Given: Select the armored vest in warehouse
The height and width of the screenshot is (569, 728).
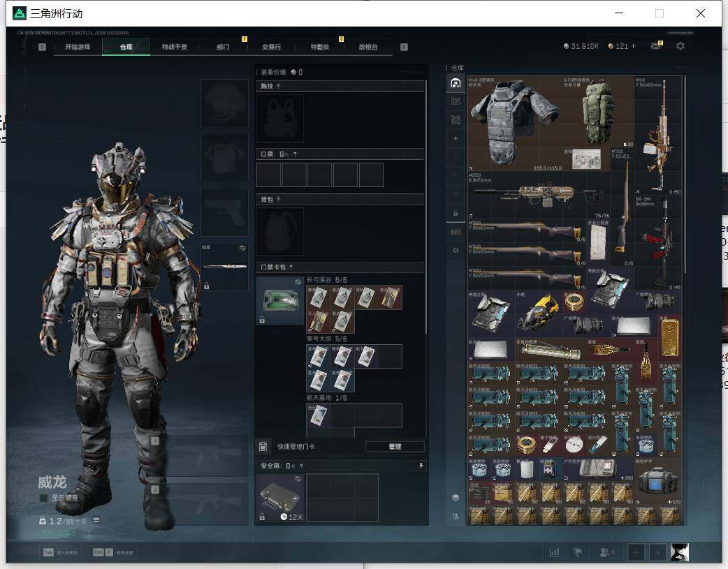Looking at the screenshot, I should (514, 123).
